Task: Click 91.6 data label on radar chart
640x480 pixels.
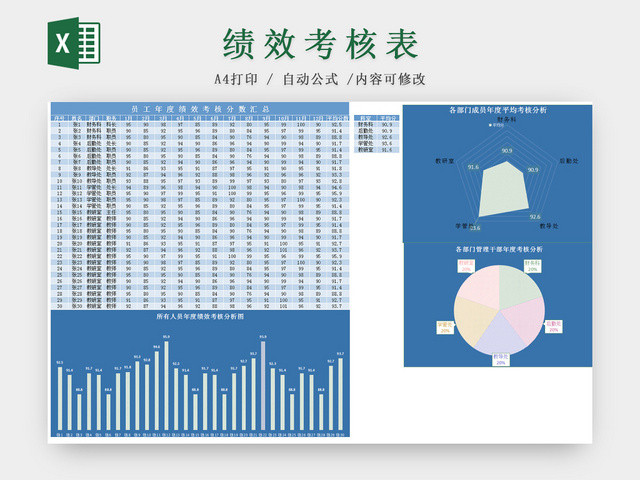Action: pyautogui.click(x=473, y=167)
